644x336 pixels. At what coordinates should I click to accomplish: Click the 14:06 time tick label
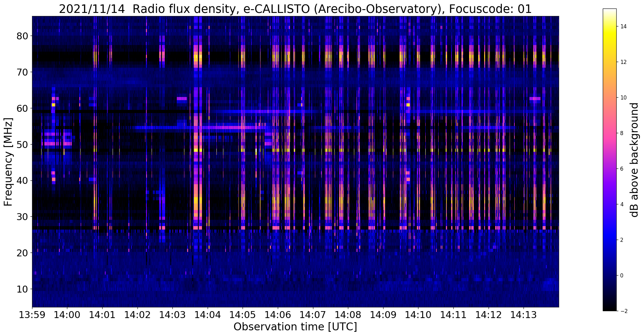click(278, 315)
